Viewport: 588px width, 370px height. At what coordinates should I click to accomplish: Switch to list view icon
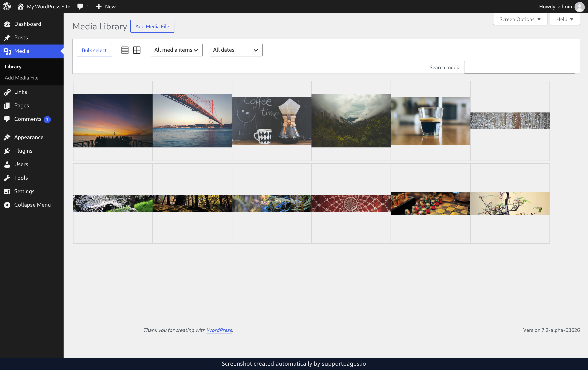coord(125,50)
